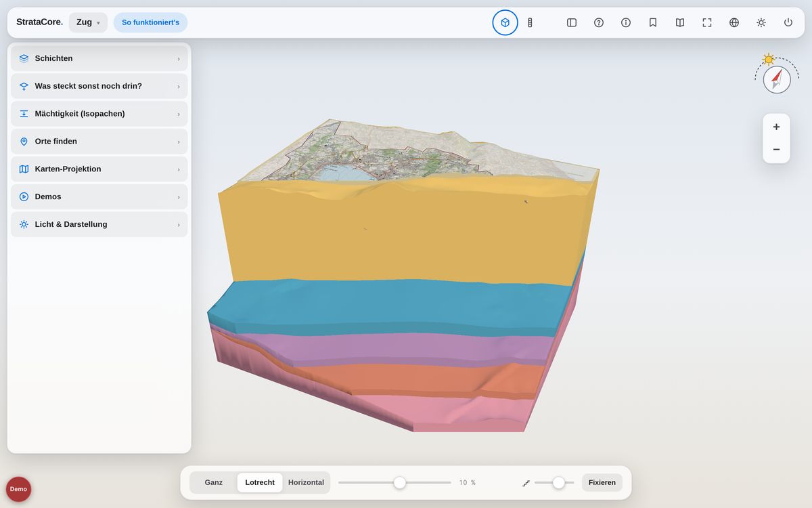Click the play icon beside Demos
Viewport: 812px width, 508px height.
coord(24,196)
